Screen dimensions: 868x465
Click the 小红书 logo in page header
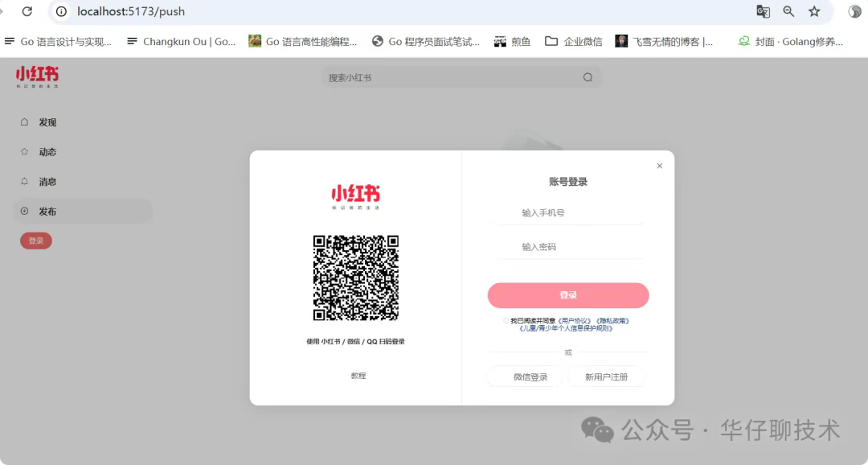click(37, 77)
